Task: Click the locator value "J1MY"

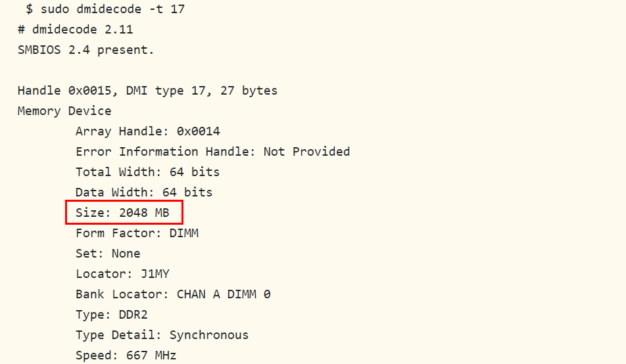Action: (155, 274)
